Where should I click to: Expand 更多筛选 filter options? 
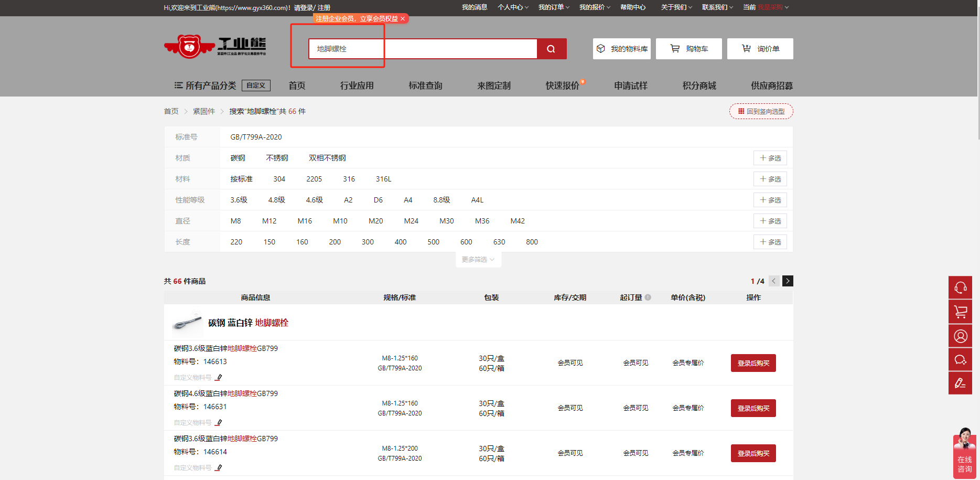(478, 260)
